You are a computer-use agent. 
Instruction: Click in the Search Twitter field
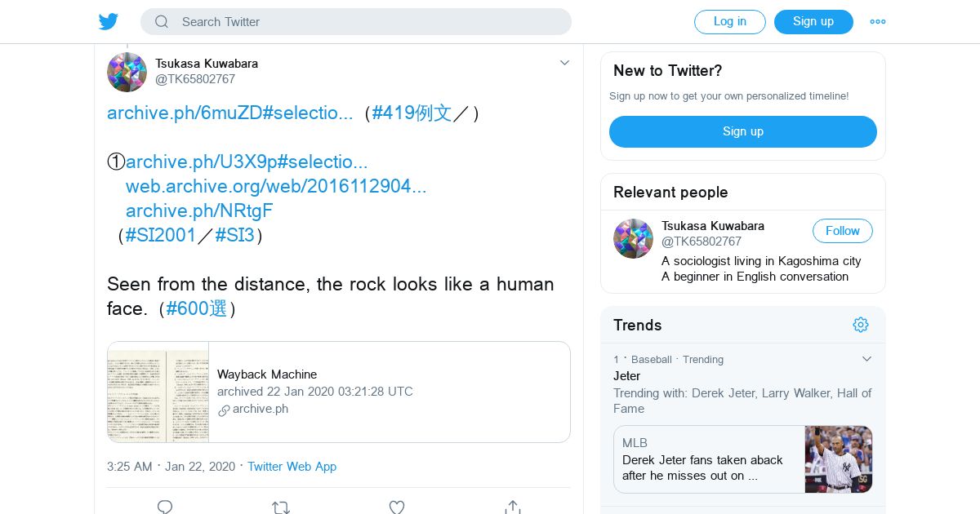[367, 22]
